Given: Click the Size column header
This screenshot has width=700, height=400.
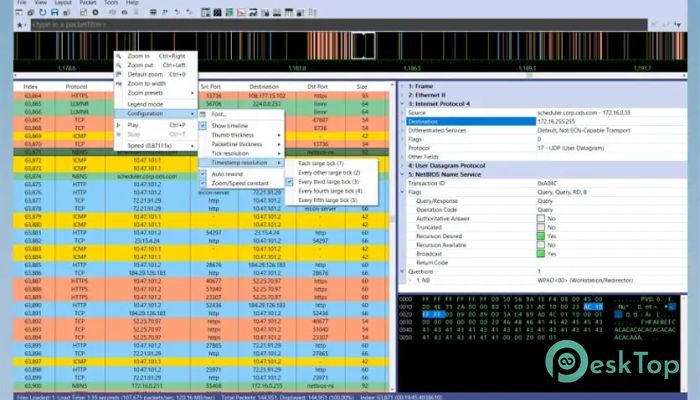Looking at the screenshot, I should point(362,87).
